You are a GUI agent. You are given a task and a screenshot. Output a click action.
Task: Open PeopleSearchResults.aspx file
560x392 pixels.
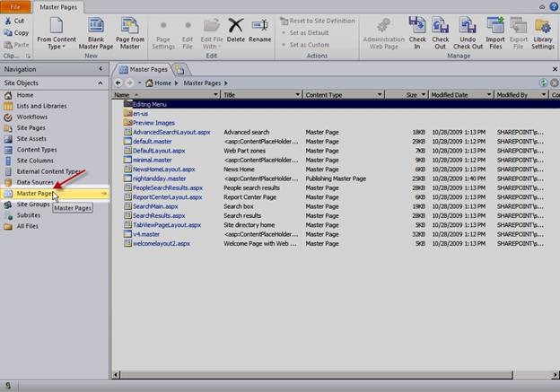point(168,187)
